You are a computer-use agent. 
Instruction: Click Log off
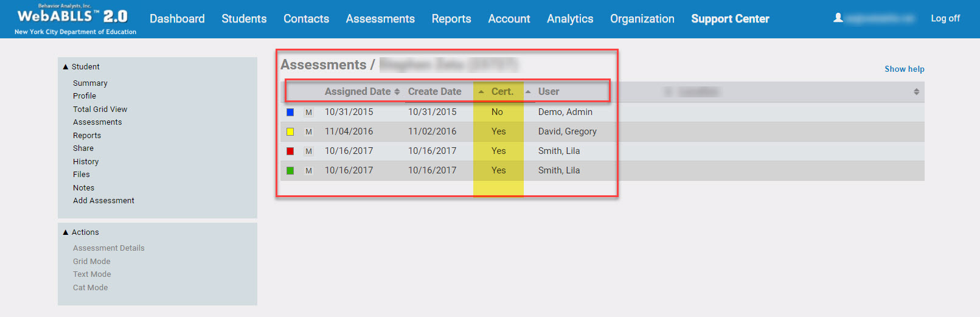click(x=945, y=18)
